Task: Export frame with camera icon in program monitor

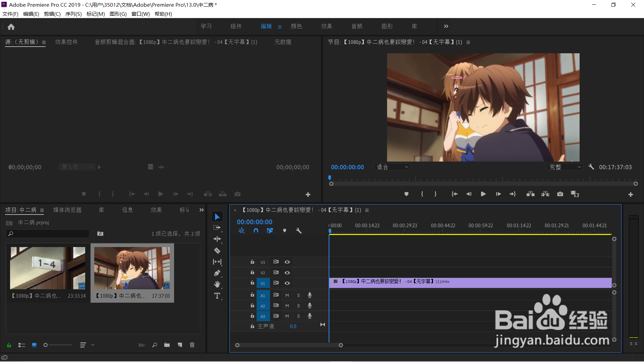Action: (560, 194)
